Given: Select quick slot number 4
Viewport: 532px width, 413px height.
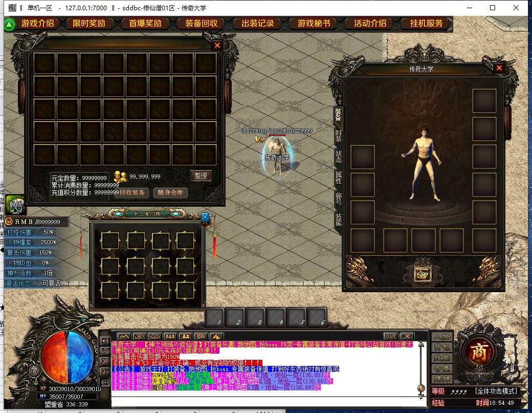Looking at the screenshot, I should [x=276, y=318].
